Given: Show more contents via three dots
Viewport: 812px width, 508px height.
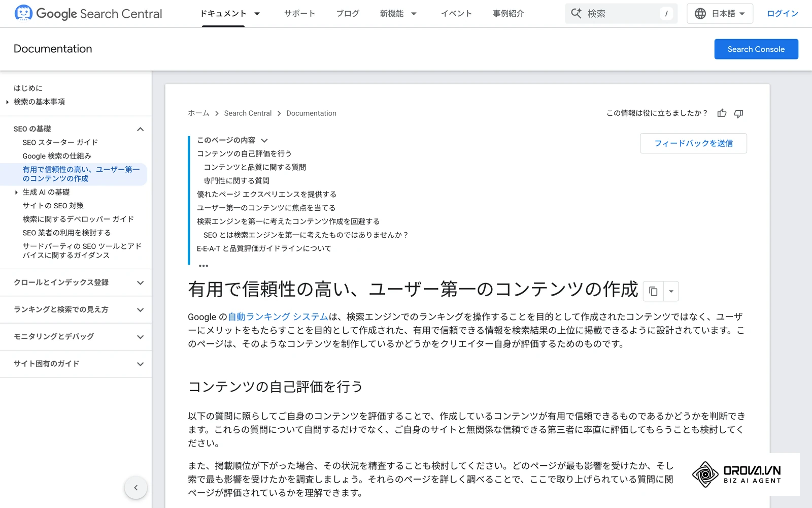Looking at the screenshot, I should tap(204, 266).
